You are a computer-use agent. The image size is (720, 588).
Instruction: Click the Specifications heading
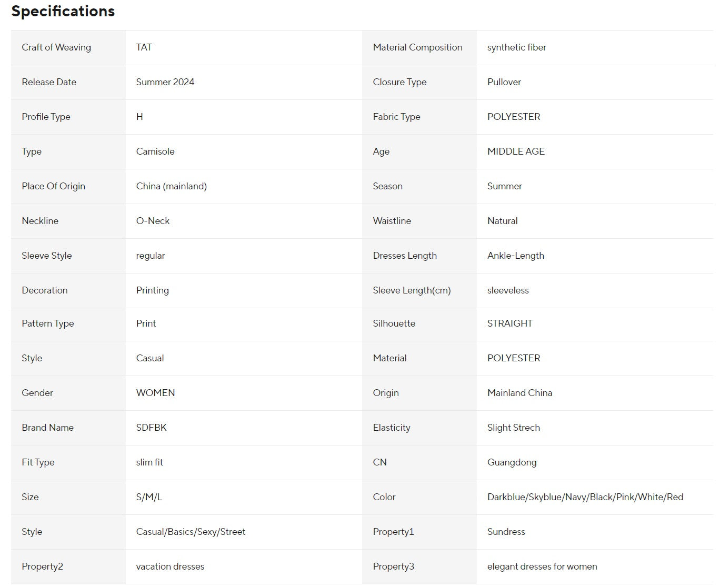63,11
